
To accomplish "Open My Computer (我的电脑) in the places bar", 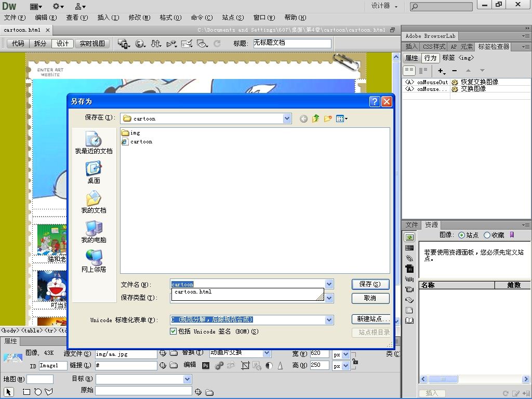I will pyautogui.click(x=94, y=232).
